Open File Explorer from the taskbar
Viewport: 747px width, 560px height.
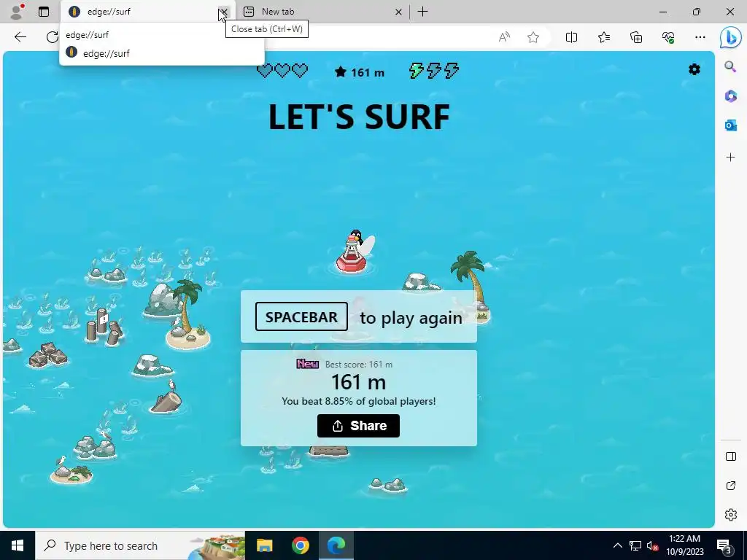[x=264, y=545]
